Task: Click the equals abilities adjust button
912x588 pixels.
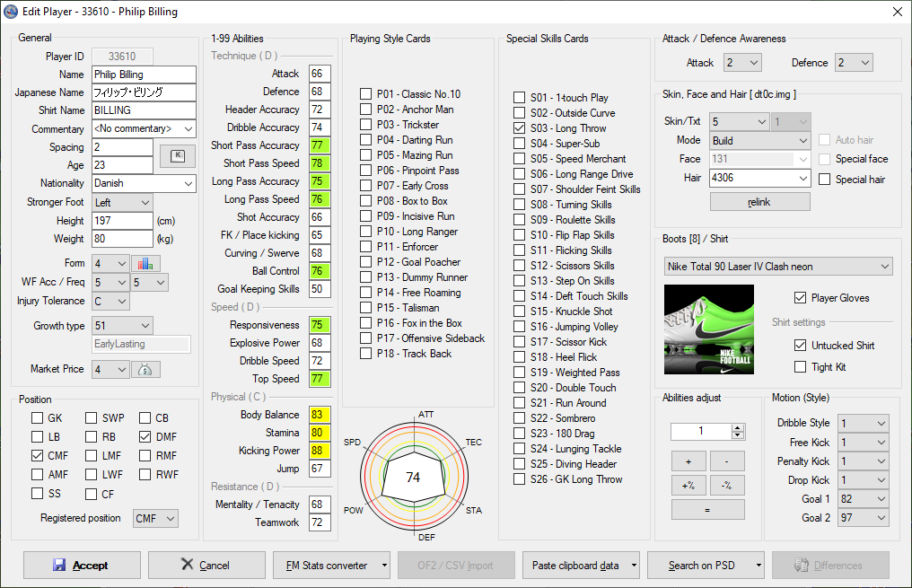Action: [x=708, y=510]
